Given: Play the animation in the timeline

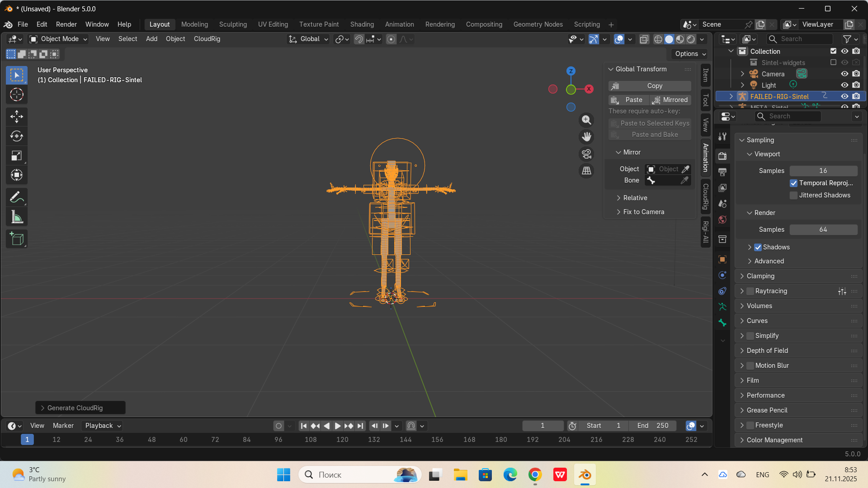Looking at the screenshot, I should coord(337,426).
